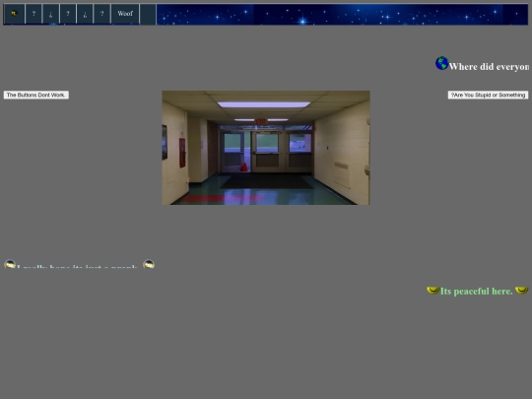Choose the ? button directly beside Woof
Screen dimensions: 532x399
101,14
